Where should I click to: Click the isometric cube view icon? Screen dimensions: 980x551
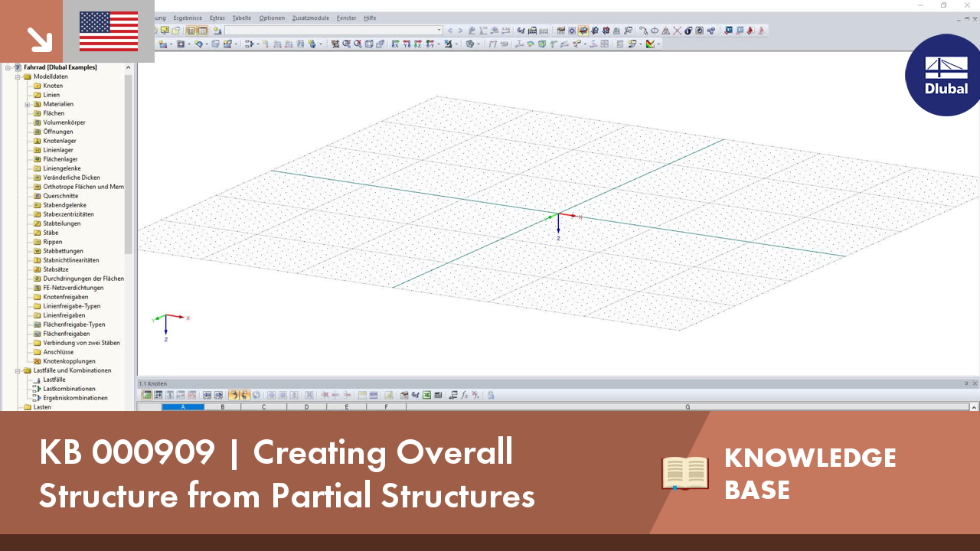[x=369, y=44]
